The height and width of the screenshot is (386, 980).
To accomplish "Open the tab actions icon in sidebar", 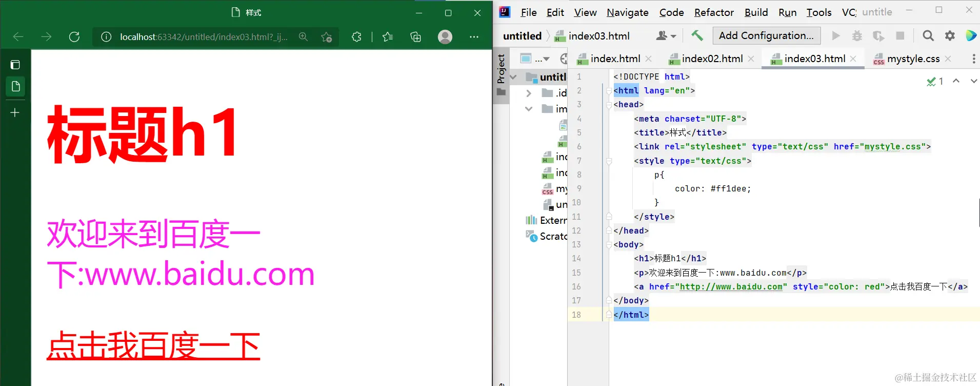I will (15, 65).
